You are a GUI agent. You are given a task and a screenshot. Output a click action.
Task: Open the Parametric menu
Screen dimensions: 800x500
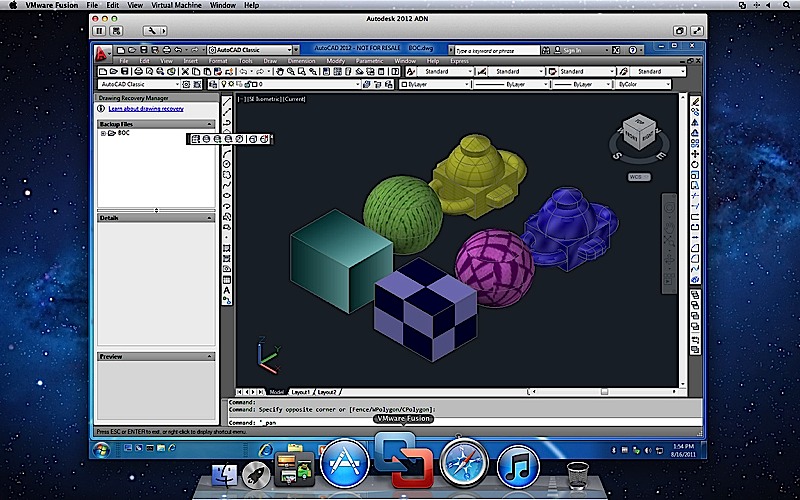point(368,61)
